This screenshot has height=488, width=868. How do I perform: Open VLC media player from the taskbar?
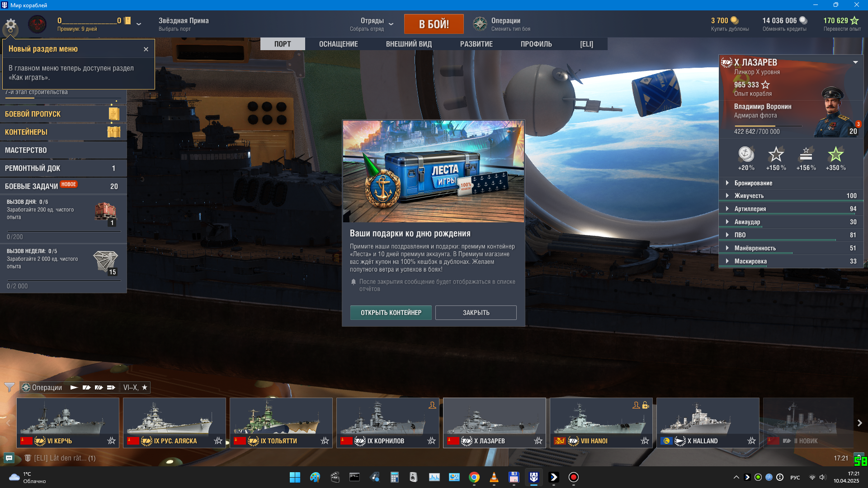pos(494,477)
